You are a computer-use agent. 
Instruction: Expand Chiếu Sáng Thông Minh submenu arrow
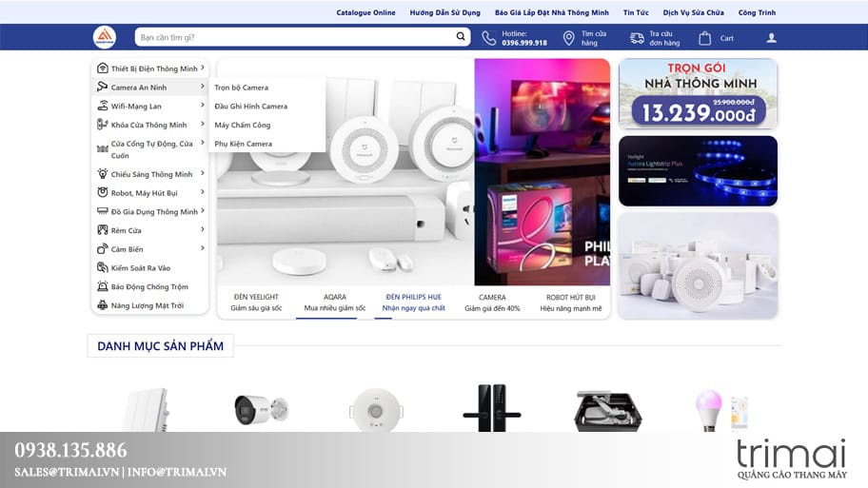coord(203,173)
